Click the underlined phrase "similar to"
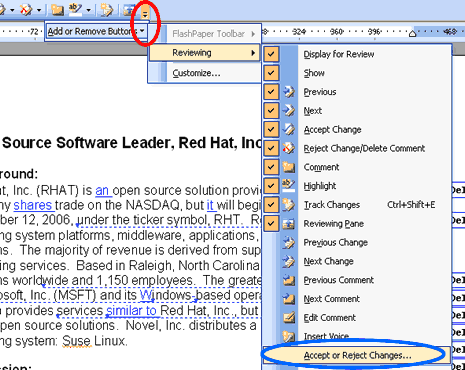Viewport: 465px width, 370px height. pos(131,311)
